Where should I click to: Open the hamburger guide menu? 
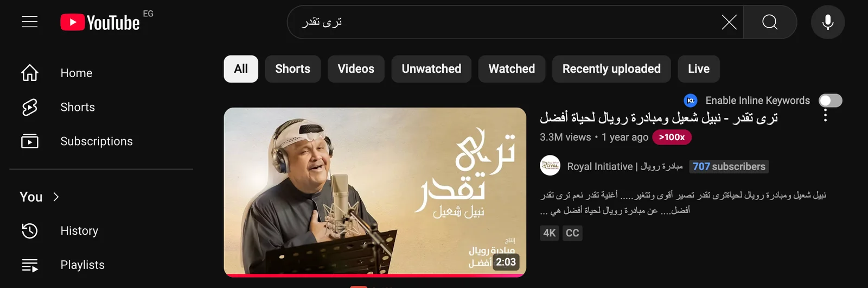30,22
